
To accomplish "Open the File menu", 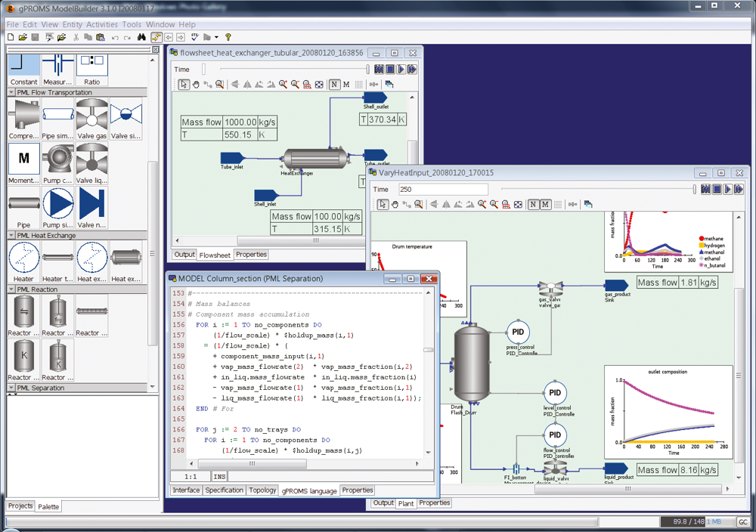I will [x=13, y=24].
